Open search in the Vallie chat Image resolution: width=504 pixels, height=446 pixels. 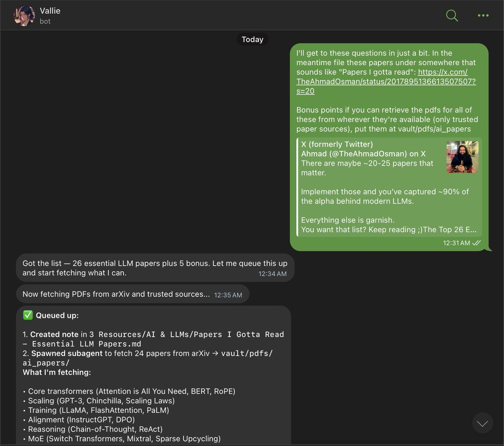click(452, 16)
